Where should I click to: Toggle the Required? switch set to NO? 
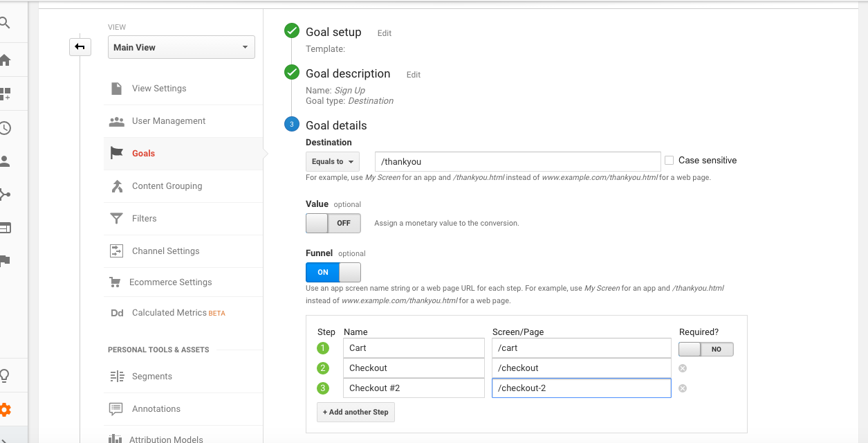706,350
